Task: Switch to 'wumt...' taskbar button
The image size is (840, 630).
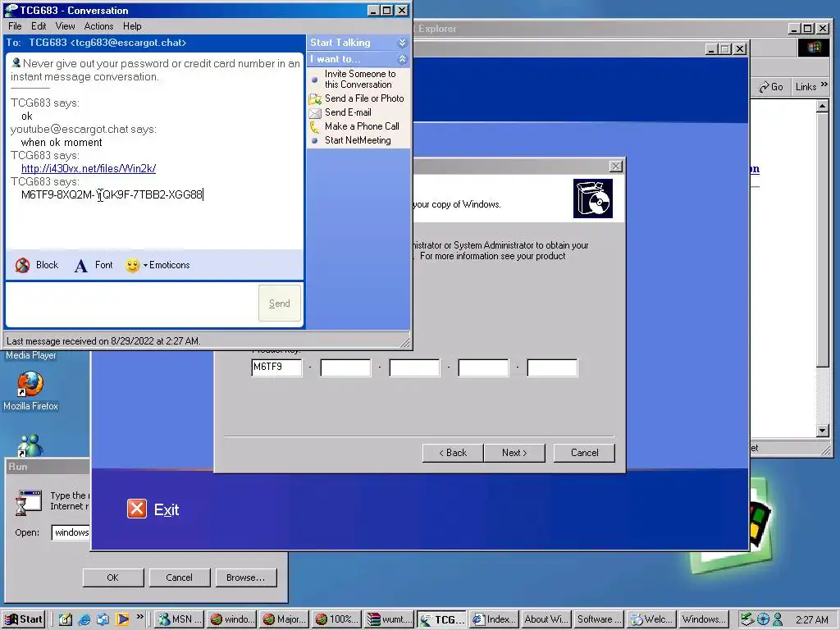Action: pos(390,619)
